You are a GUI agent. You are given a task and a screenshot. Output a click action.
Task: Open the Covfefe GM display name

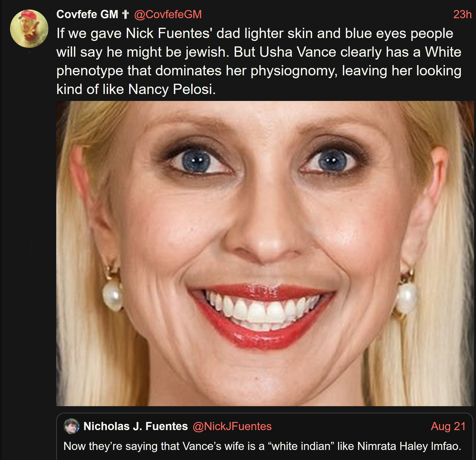87,14
